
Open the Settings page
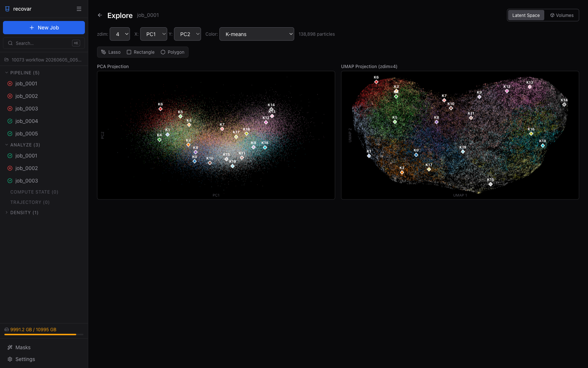[x=44, y=359]
